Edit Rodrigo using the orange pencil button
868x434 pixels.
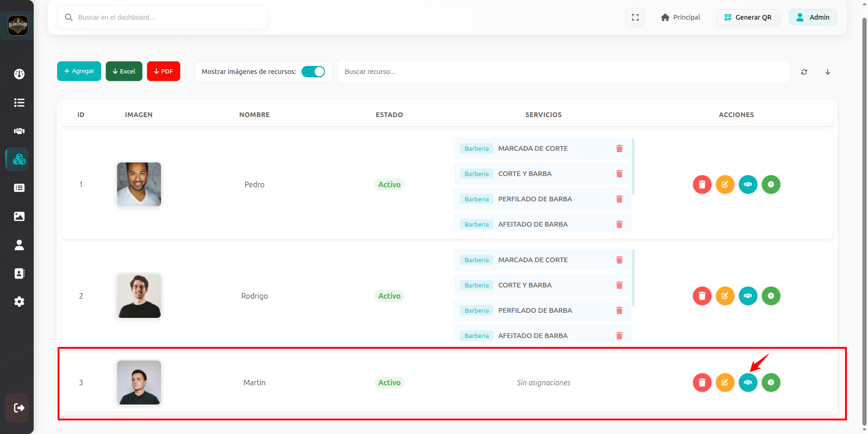(x=725, y=296)
